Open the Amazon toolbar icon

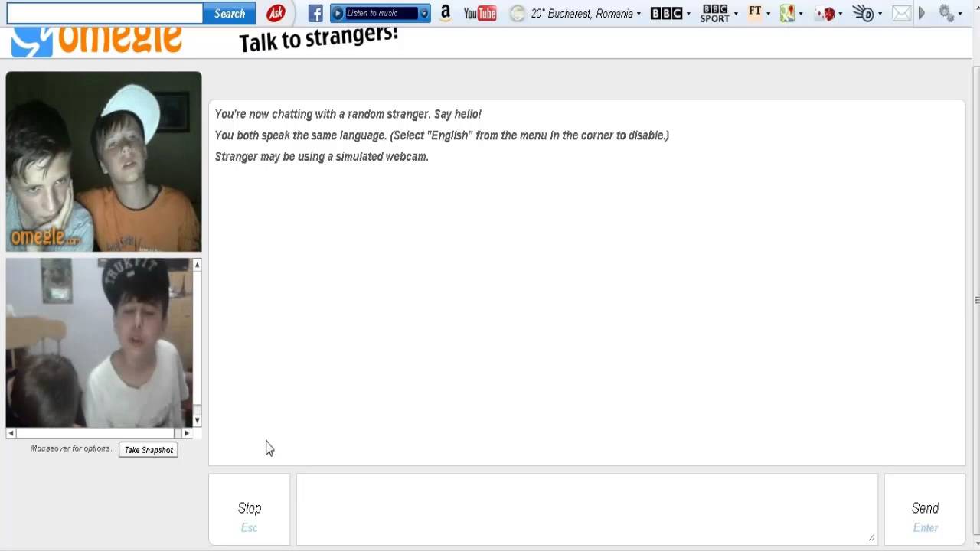pos(446,13)
